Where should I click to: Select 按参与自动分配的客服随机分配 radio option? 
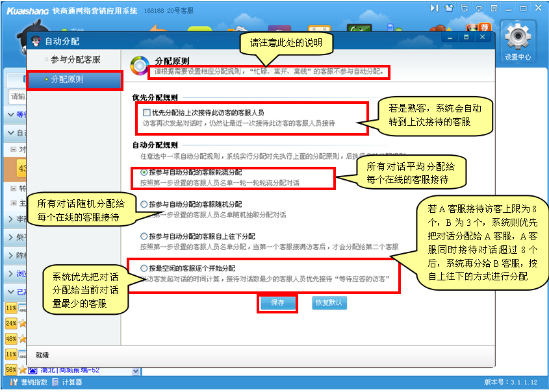point(144,204)
